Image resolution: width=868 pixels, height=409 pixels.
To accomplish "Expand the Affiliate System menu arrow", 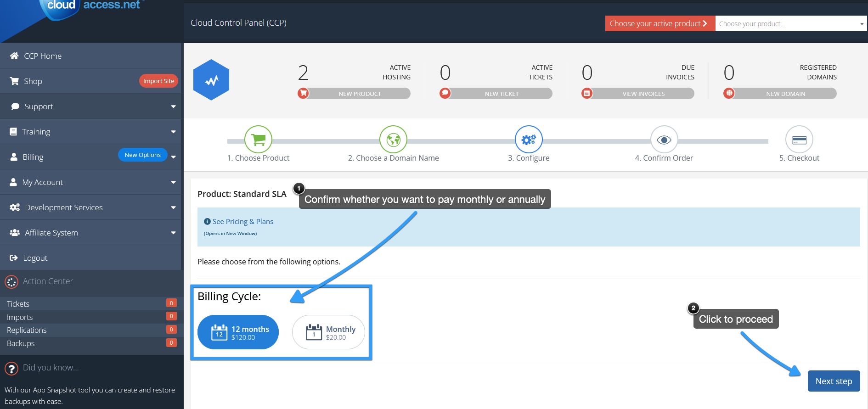I will pyautogui.click(x=173, y=233).
